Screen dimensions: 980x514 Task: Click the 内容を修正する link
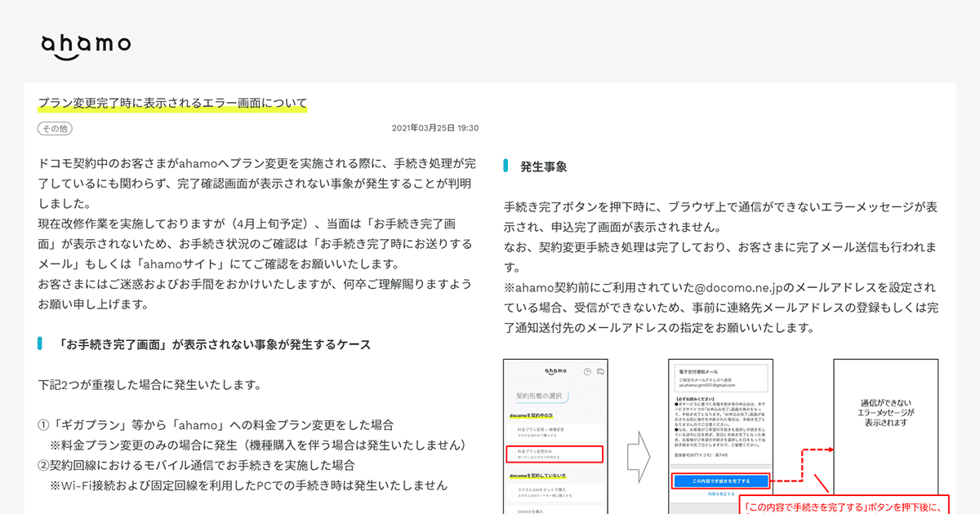pos(721,494)
